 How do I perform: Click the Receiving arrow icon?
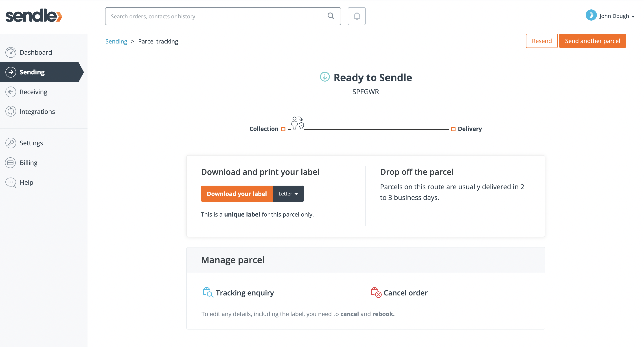(x=11, y=92)
